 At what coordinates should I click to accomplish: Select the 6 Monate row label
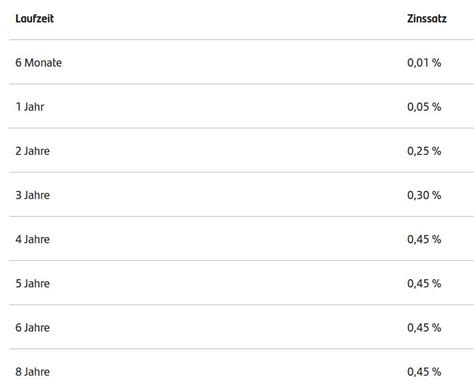(x=39, y=63)
